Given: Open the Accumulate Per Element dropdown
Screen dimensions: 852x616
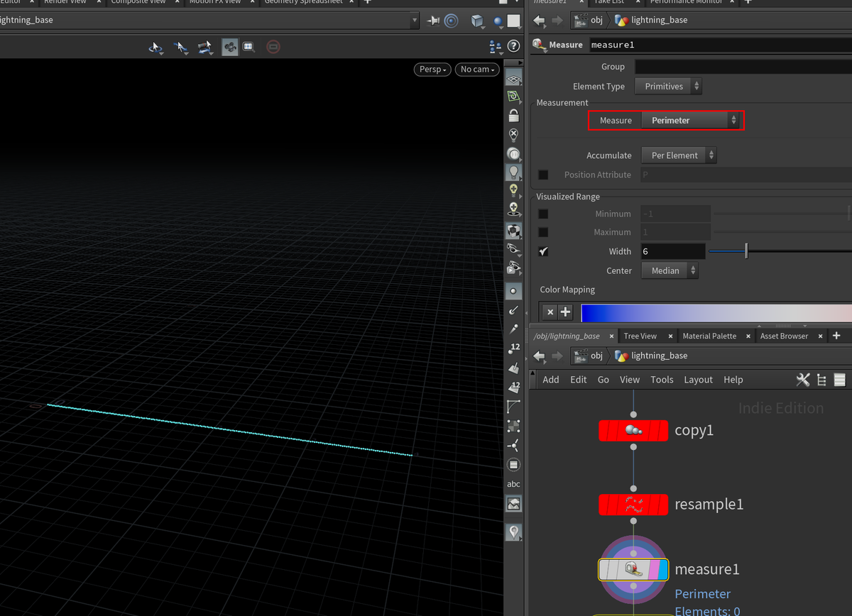Looking at the screenshot, I should pyautogui.click(x=679, y=155).
